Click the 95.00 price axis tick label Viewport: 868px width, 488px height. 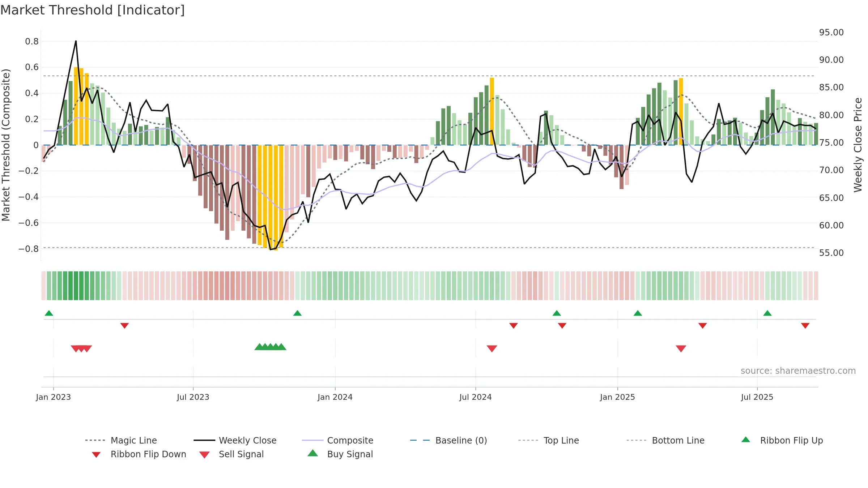[x=831, y=33]
